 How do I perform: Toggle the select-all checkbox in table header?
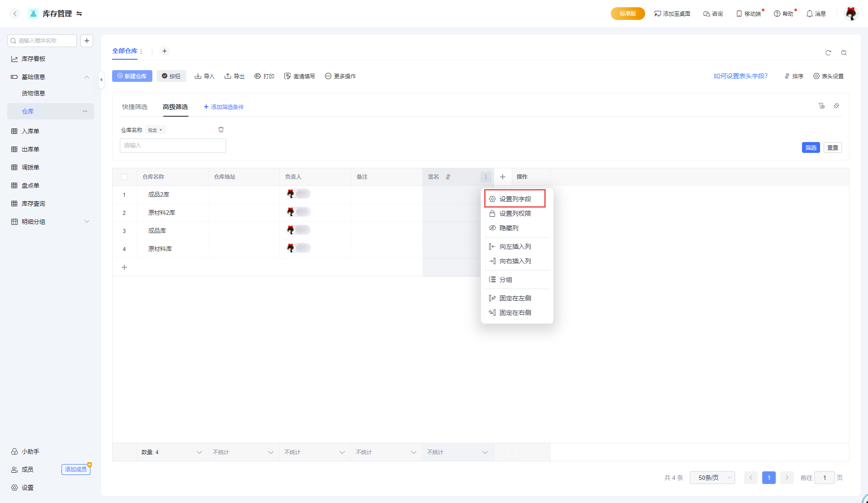(x=124, y=177)
